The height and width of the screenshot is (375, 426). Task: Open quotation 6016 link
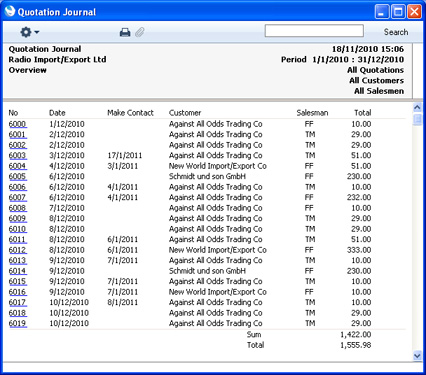pos(18,292)
